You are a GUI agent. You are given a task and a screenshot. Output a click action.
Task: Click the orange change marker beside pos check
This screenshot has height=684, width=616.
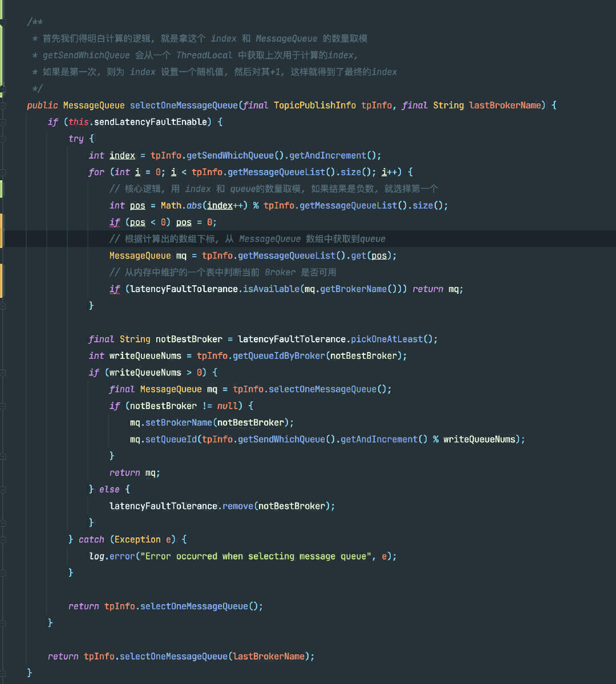tap(1, 231)
